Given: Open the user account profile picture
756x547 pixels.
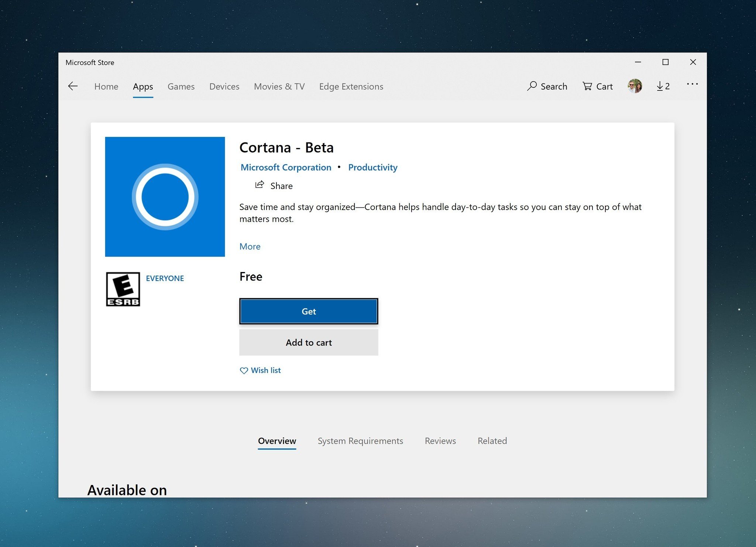Looking at the screenshot, I should (635, 86).
